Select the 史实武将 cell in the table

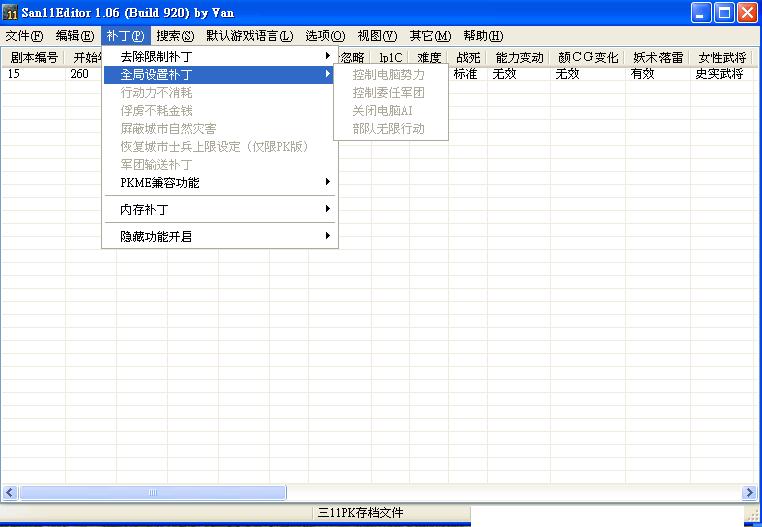point(720,75)
